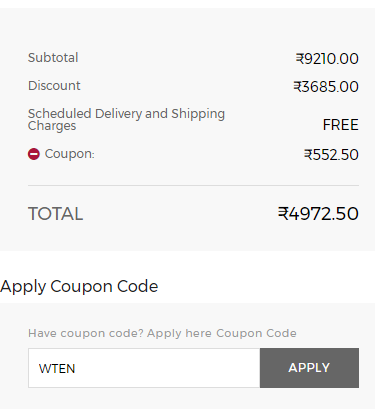This screenshot has width=375, height=409.
Task: Click the Apply Coupon Code heading
Action: [79, 286]
